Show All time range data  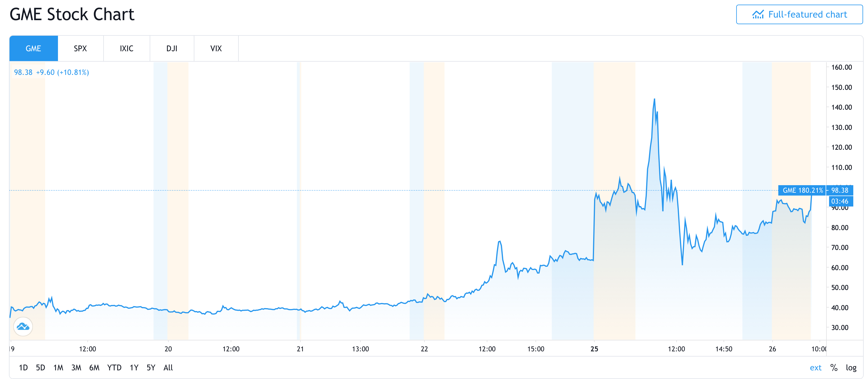(168, 367)
